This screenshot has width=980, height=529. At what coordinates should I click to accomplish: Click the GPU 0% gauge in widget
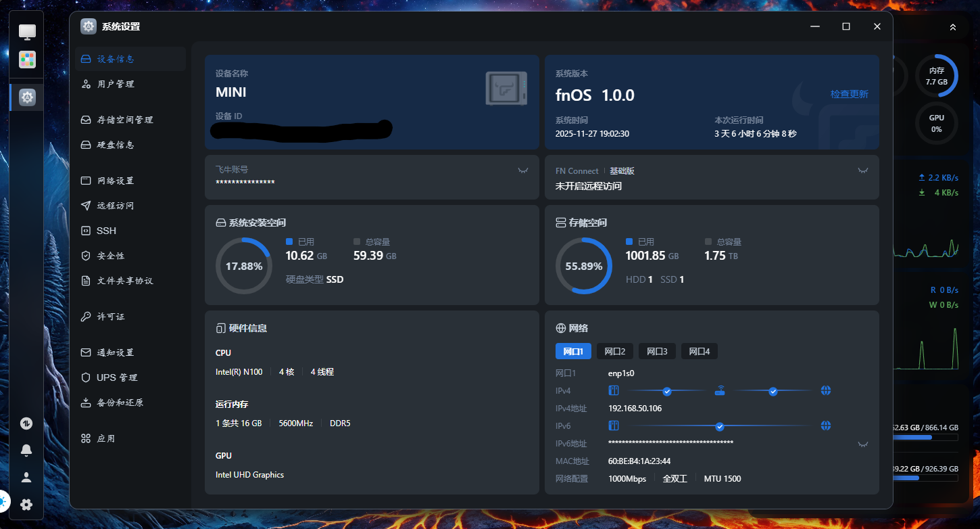click(937, 123)
